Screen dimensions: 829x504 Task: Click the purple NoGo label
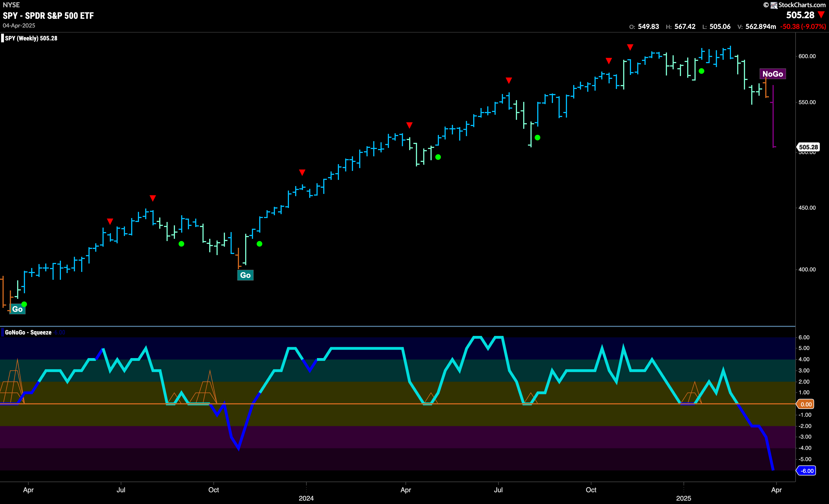click(x=773, y=74)
